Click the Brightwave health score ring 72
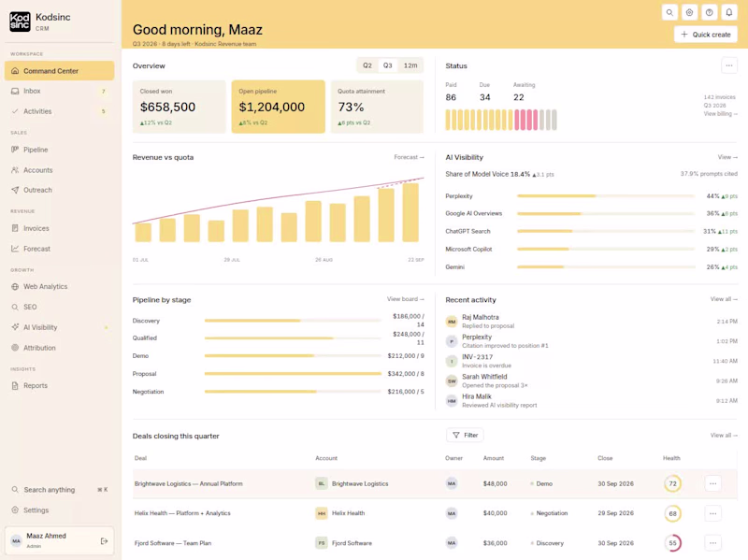The image size is (748, 560). [672, 483]
